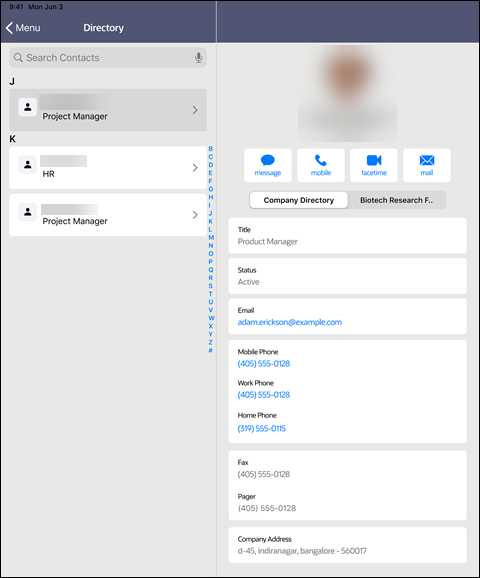
Task: Dial the Home Phone number (319) 555-0115
Action: point(262,428)
